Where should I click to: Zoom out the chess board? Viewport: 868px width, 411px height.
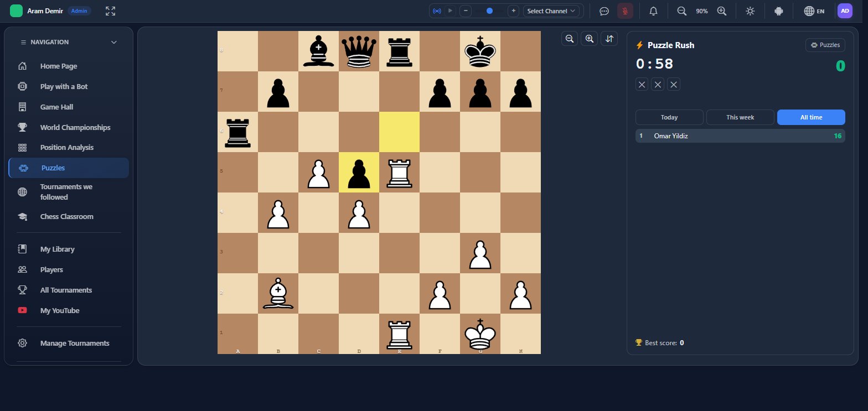click(570, 39)
